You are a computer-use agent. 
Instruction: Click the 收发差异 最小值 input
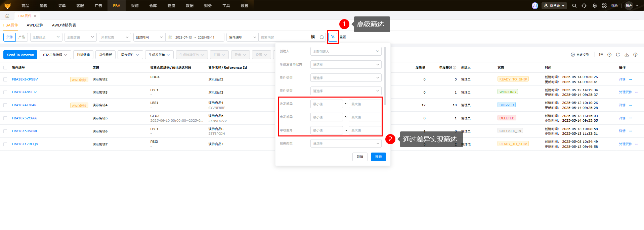pos(327,104)
